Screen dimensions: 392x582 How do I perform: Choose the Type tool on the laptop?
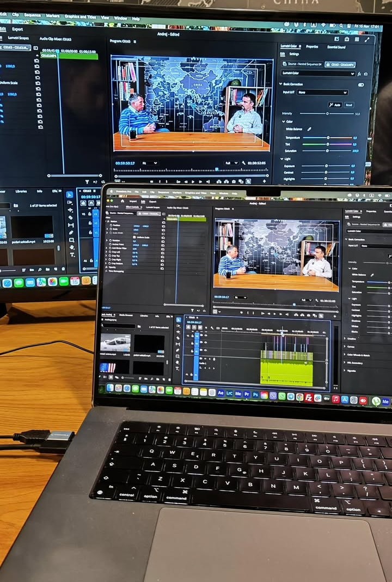point(177,368)
